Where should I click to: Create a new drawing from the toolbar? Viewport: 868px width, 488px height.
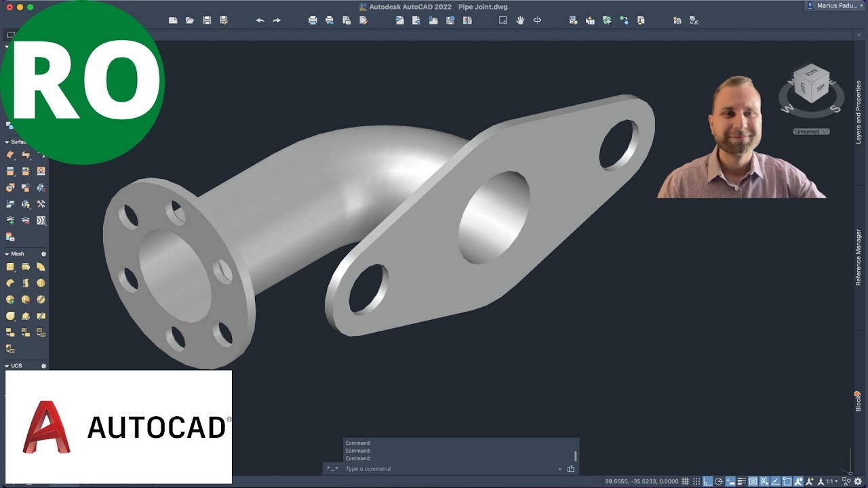173,20
